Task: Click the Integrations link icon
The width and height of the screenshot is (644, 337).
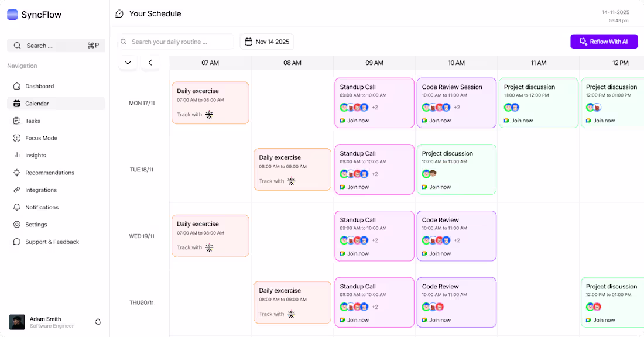Action: click(x=17, y=190)
